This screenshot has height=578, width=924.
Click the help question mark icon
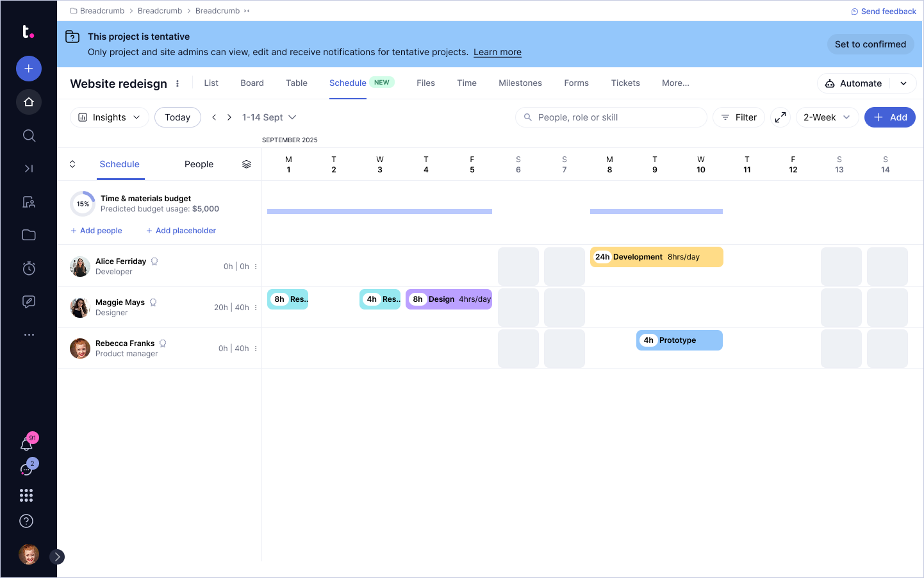pos(26,521)
